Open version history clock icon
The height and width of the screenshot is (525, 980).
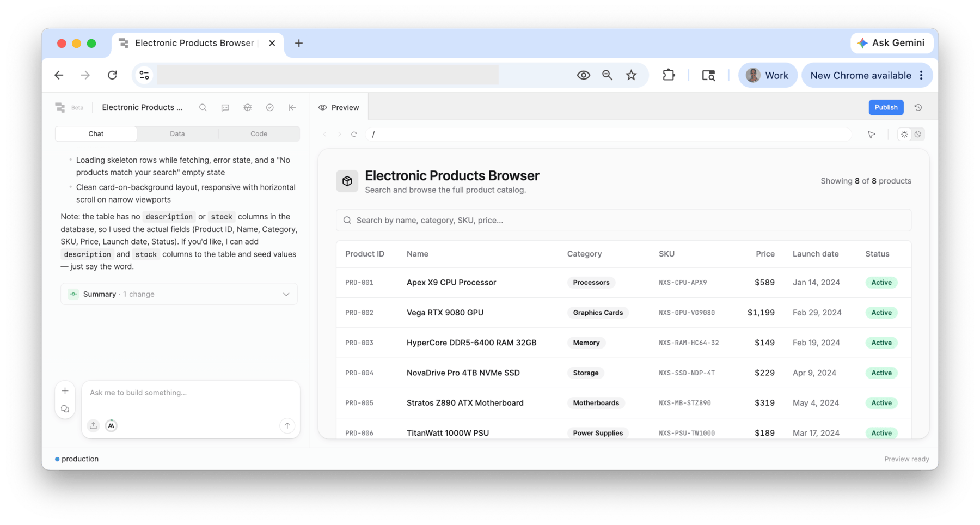tap(918, 107)
